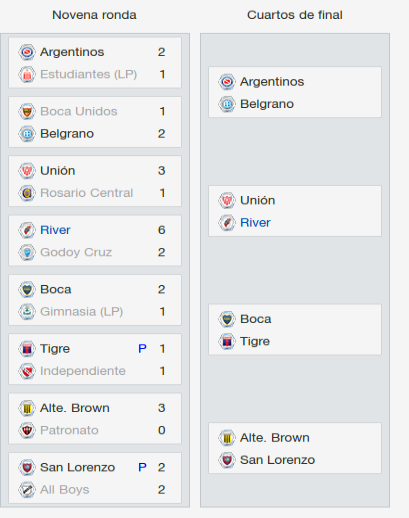Click Belgrano crest in Cuartos de final
The width and height of the screenshot is (409, 518).
point(227,104)
